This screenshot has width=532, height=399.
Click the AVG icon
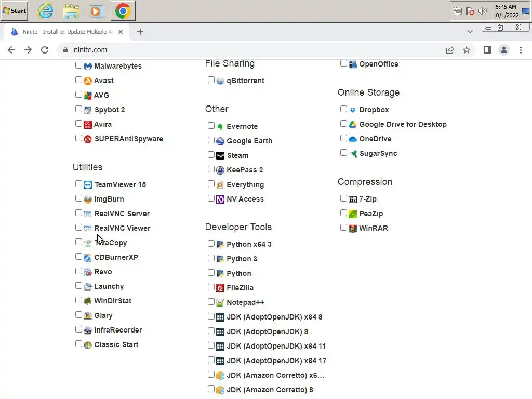(x=87, y=96)
